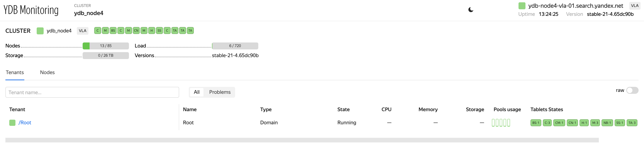This screenshot has height=149, width=644.
Task: Select the All tenants filter
Action: tap(197, 92)
